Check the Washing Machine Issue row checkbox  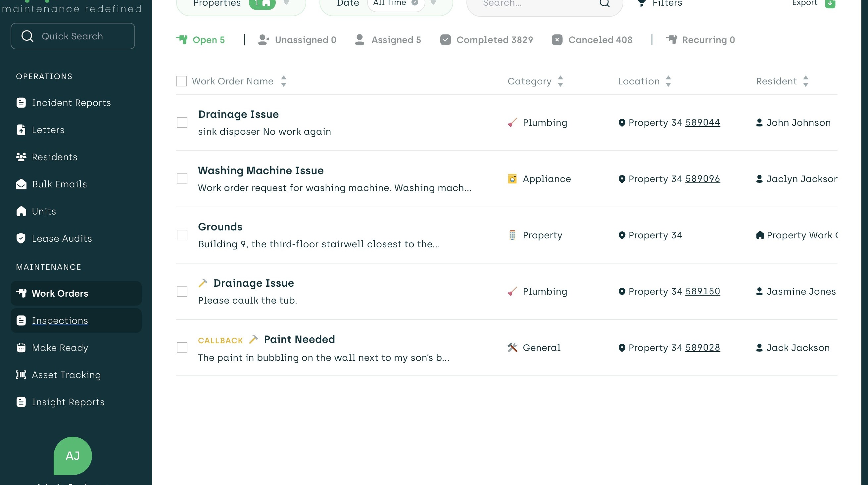click(x=182, y=179)
